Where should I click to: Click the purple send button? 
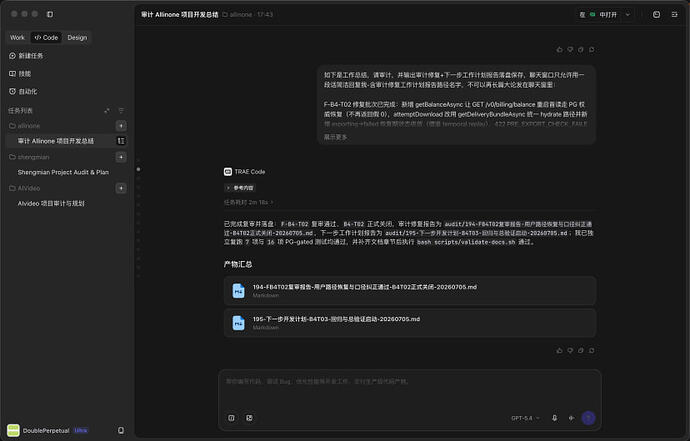(588, 418)
